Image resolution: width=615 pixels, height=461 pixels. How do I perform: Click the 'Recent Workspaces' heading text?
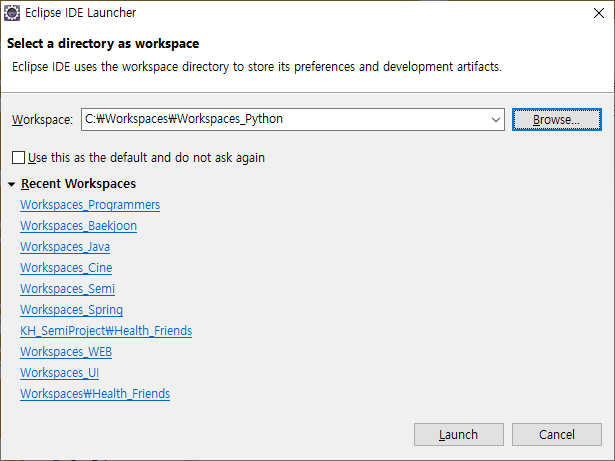point(78,184)
